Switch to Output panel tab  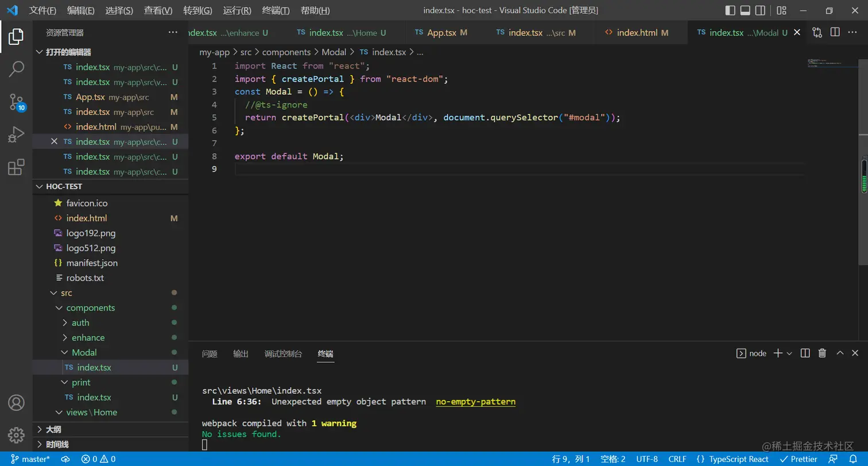(241, 354)
